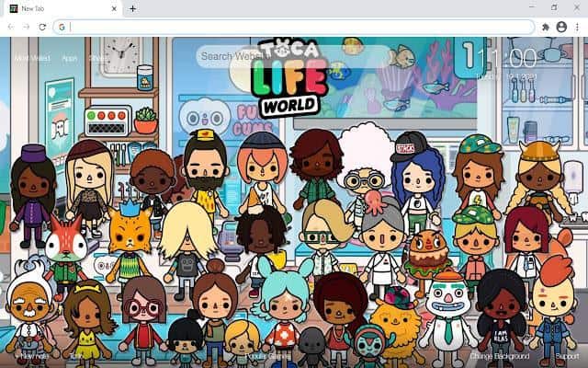Open the Popular Games link

267,356
